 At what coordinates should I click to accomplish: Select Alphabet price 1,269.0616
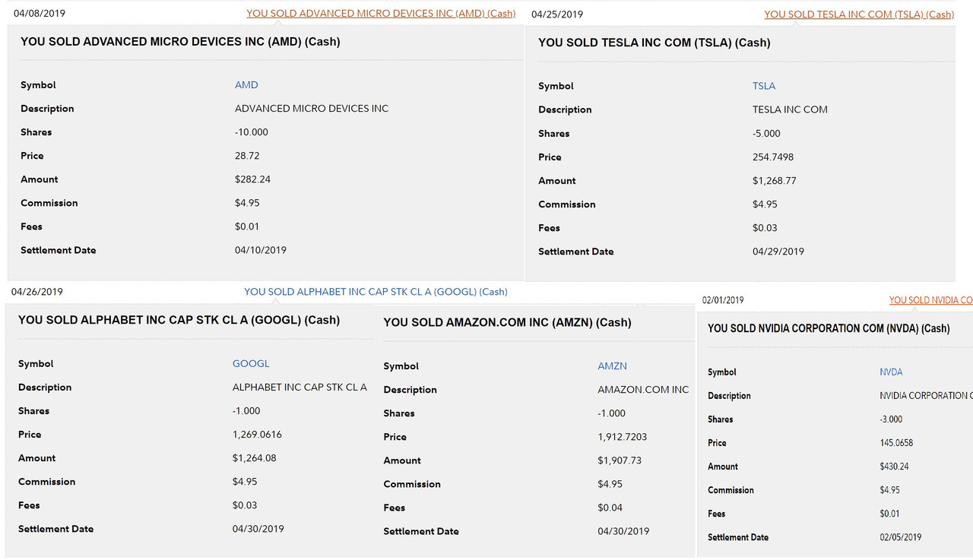pyautogui.click(x=257, y=435)
